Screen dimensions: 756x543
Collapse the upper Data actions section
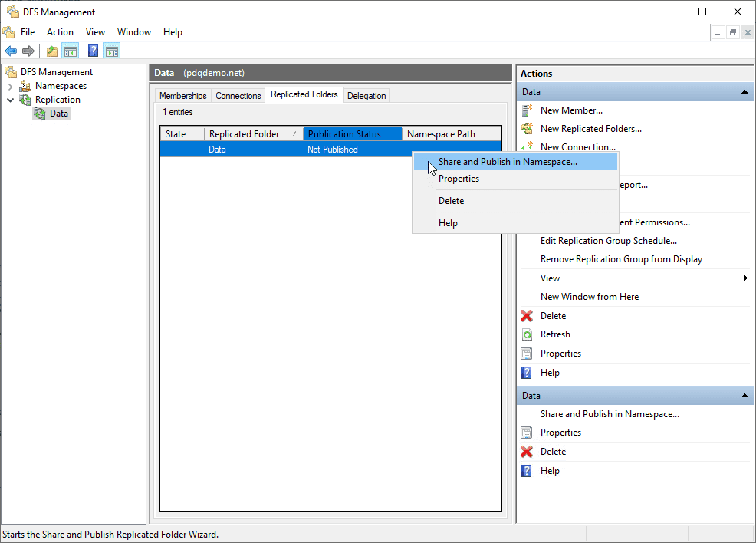click(744, 92)
